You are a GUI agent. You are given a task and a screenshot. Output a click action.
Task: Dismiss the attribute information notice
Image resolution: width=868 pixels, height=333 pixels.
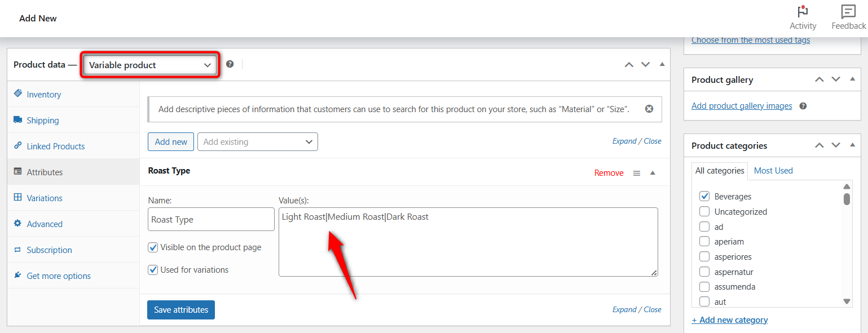click(649, 109)
